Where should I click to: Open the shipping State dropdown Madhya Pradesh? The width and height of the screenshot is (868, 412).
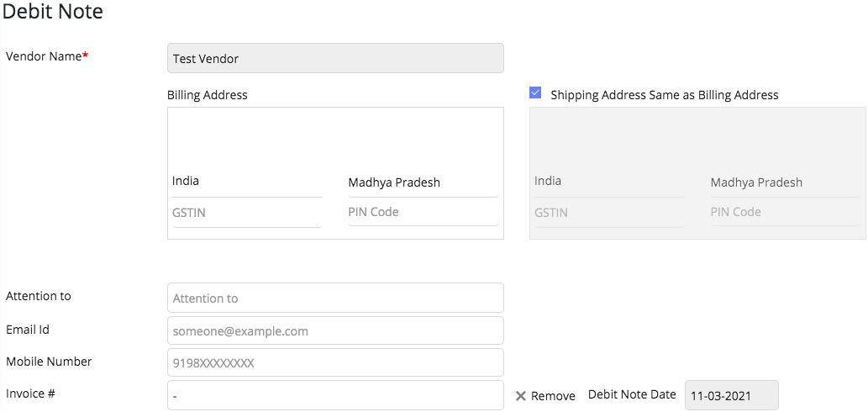pyautogui.click(x=785, y=182)
